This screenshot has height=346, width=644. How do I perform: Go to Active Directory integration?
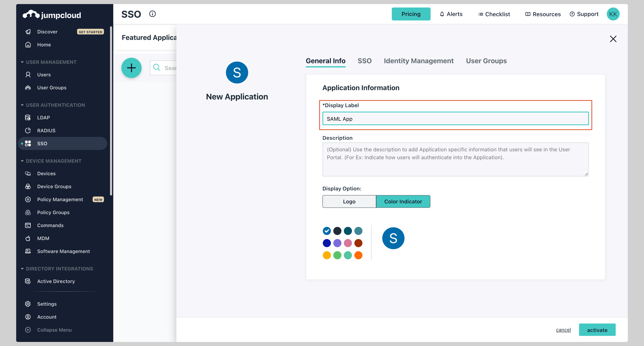56,281
